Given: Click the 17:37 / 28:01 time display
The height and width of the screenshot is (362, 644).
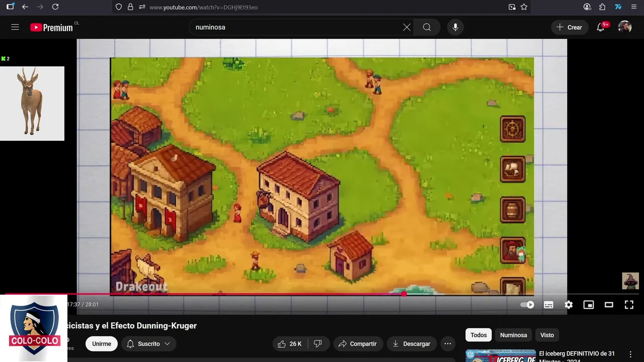Looking at the screenshot, I should (x=83, y=305).
